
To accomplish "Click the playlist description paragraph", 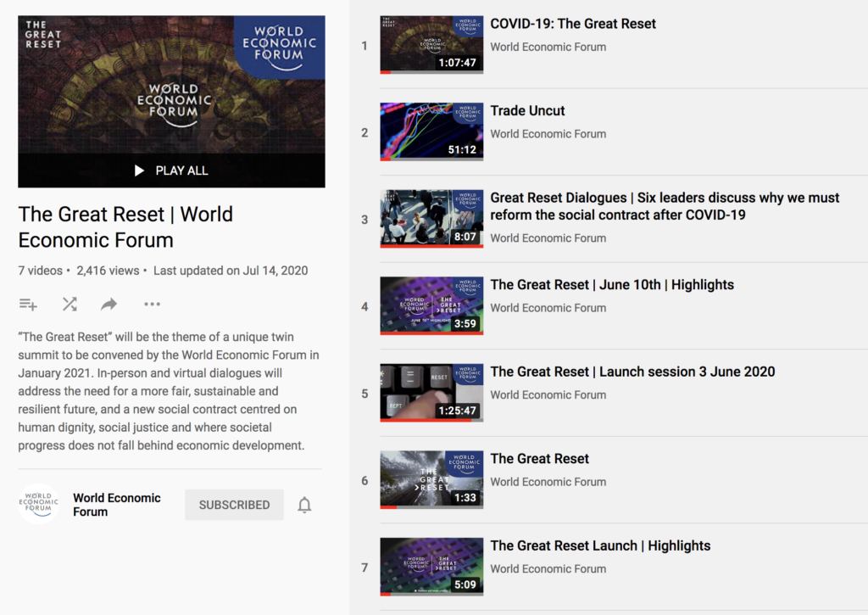I will (x=169, y=391).
